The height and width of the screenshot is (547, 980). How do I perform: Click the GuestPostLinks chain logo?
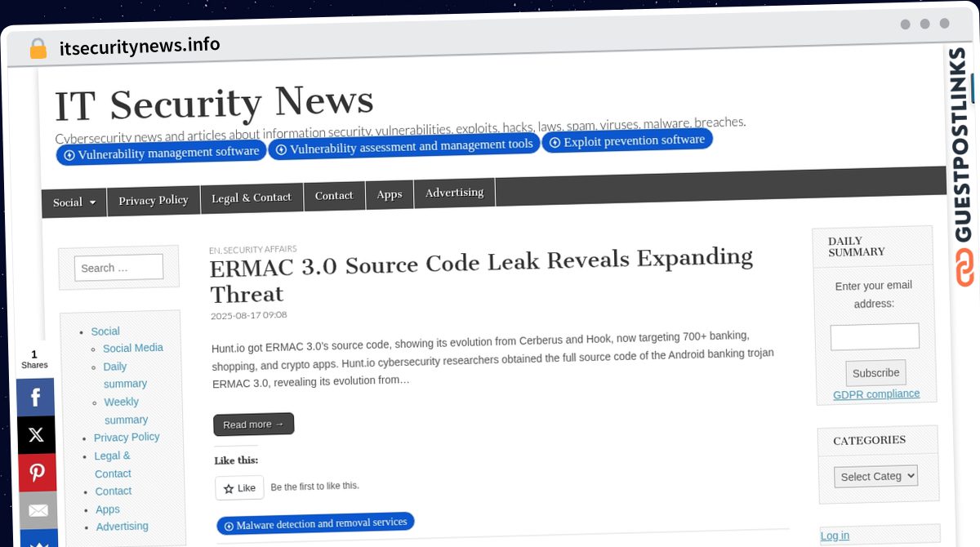966,268
